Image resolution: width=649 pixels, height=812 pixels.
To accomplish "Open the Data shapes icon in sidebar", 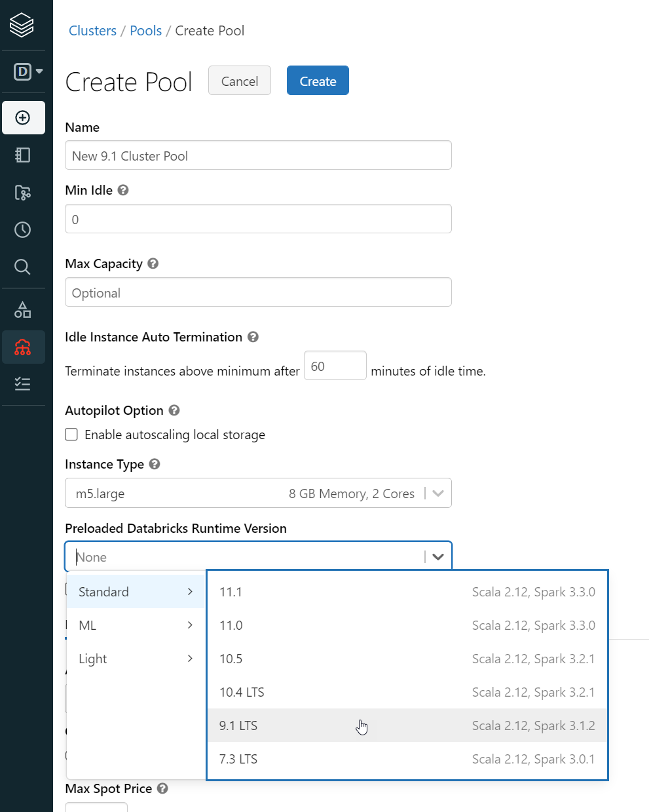I will click(x=23, y=309).
